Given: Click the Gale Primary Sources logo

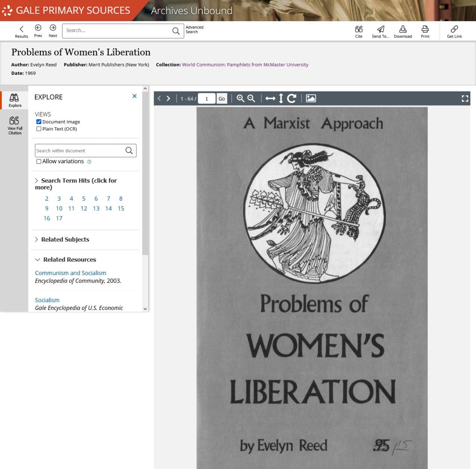Looking at the screenshot, I should coord(66,10).
